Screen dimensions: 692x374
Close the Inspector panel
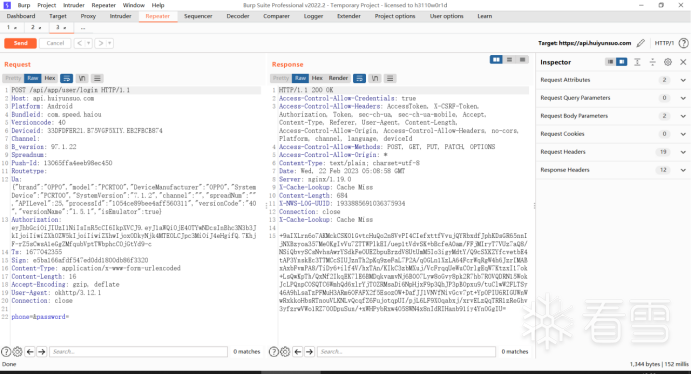coord(683,62)
